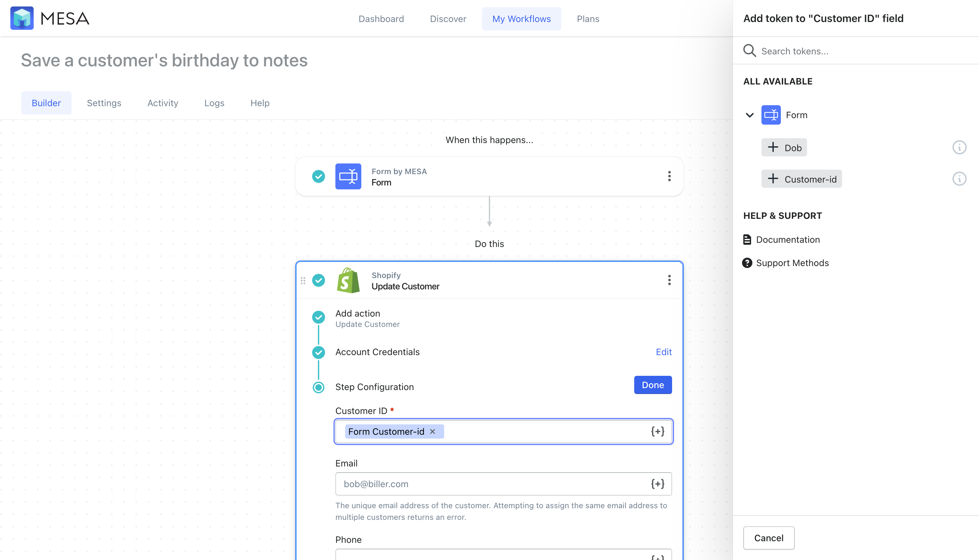Click the 'Update Customer' step title
This screenshot has width=979, height=560.
coord(405,286)
